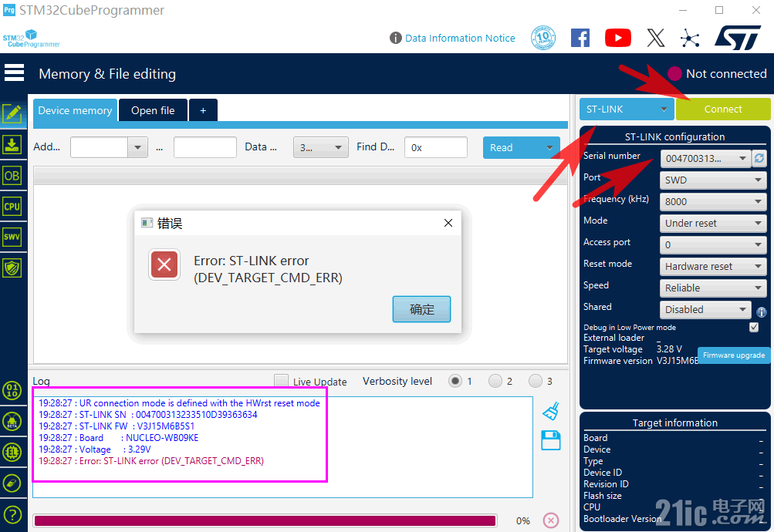This screenshot has width=774, height=532.
Task: Click the DEV_TARGET_CMD_ERR error log line
Action: (151, 461)
